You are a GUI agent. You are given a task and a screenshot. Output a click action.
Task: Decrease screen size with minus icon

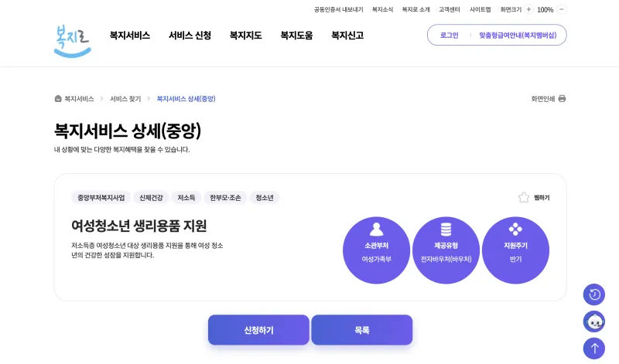(562, 9)
